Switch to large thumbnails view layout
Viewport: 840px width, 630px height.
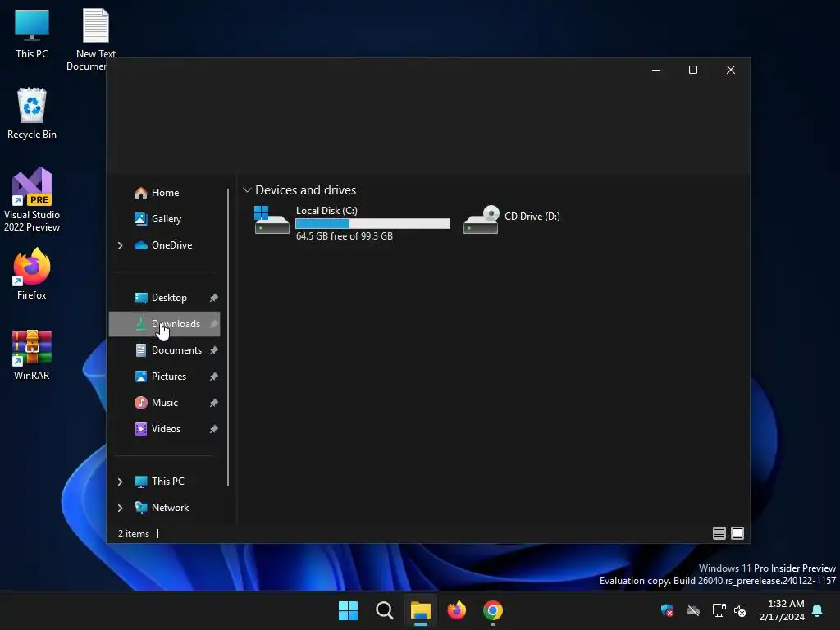pyautogui.click(x=737, y=533)
